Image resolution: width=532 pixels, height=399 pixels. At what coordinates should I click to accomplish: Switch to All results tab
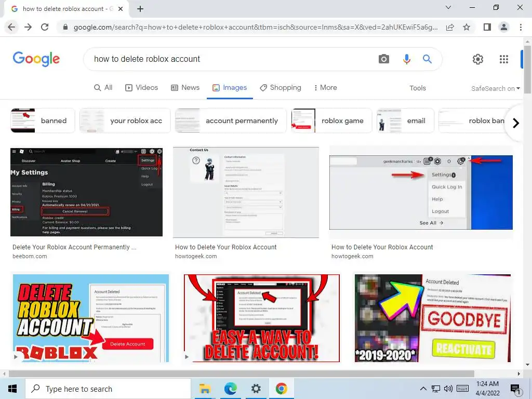(x=103, y=87)
